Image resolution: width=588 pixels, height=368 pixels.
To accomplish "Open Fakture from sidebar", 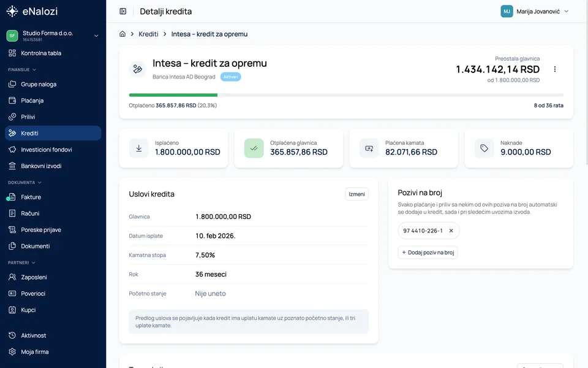I will 53,197.
